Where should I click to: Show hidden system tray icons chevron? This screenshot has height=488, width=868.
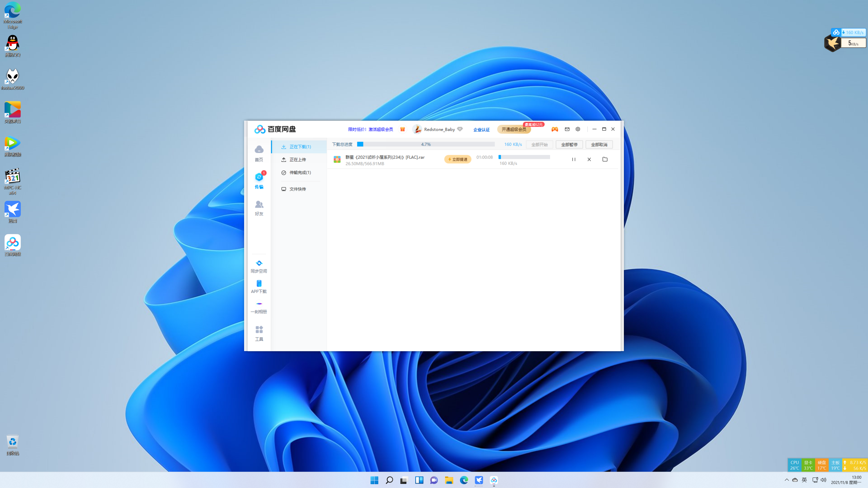(x=786, y=480)
